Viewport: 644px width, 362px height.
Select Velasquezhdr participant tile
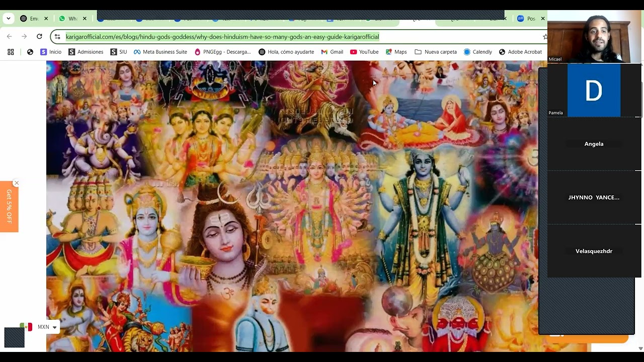click(594, 251)
